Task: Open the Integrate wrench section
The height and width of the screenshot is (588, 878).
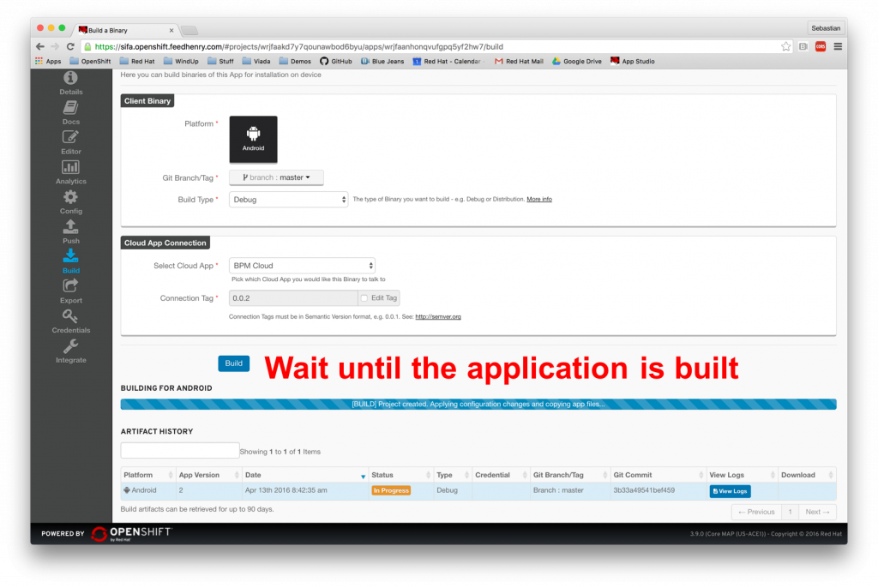Action: pyautogui.click(x=70, y=351)
